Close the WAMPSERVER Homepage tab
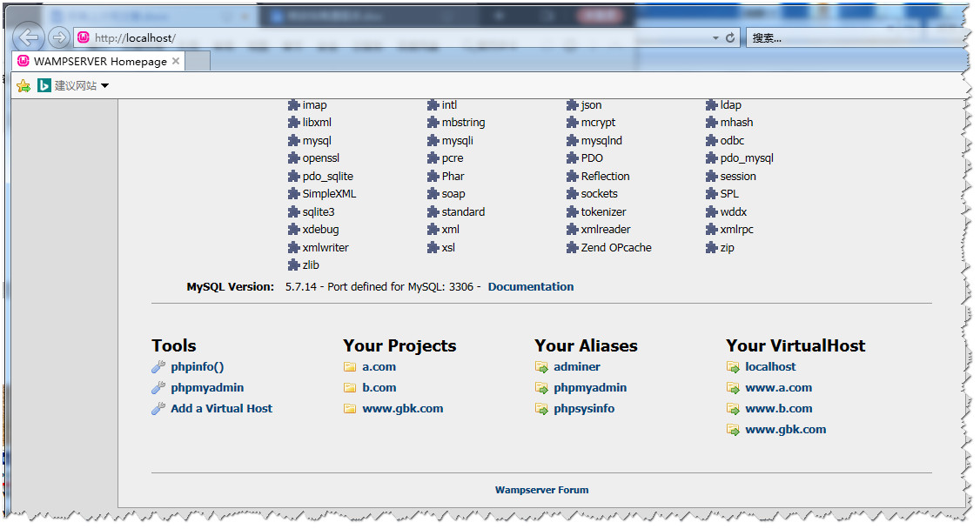 [176, 61]
